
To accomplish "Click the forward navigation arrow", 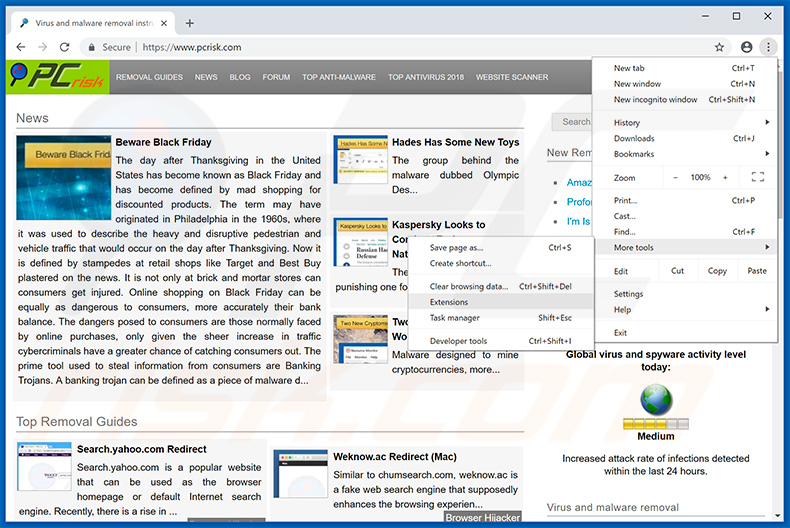I will pos(42,47).
